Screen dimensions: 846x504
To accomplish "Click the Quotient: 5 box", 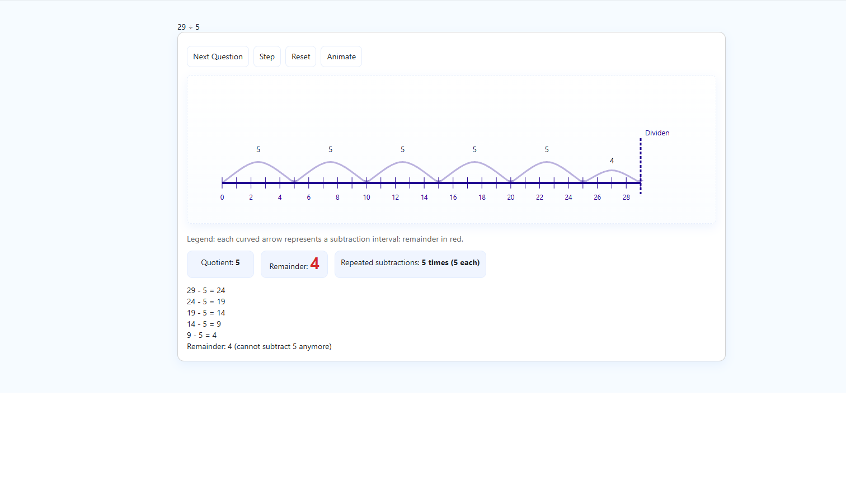I will (220, 263).
